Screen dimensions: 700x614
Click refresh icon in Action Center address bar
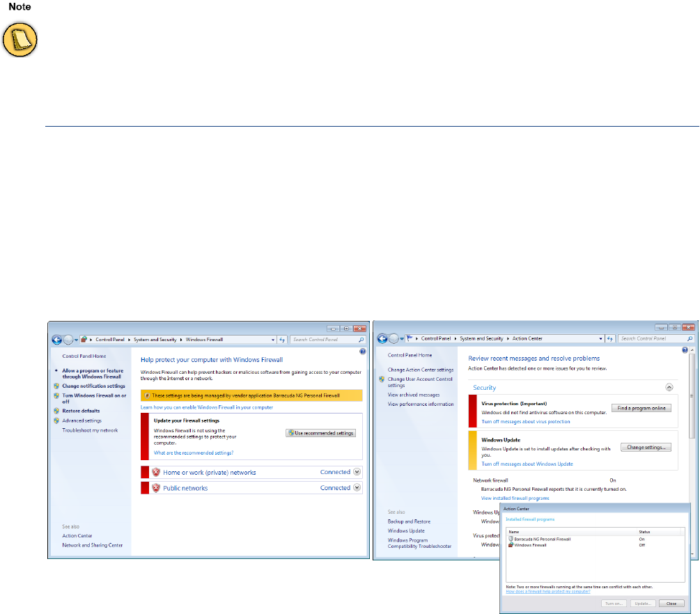[x=610, y=339]
